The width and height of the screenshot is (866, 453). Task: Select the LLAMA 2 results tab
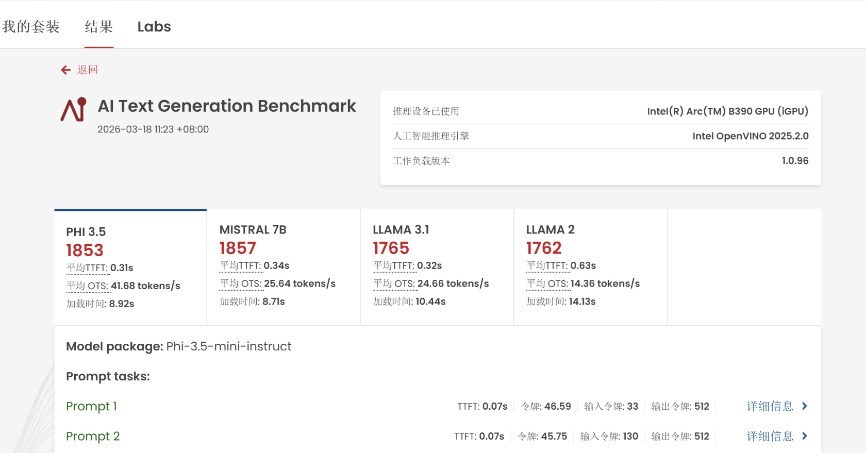[589, 267]
